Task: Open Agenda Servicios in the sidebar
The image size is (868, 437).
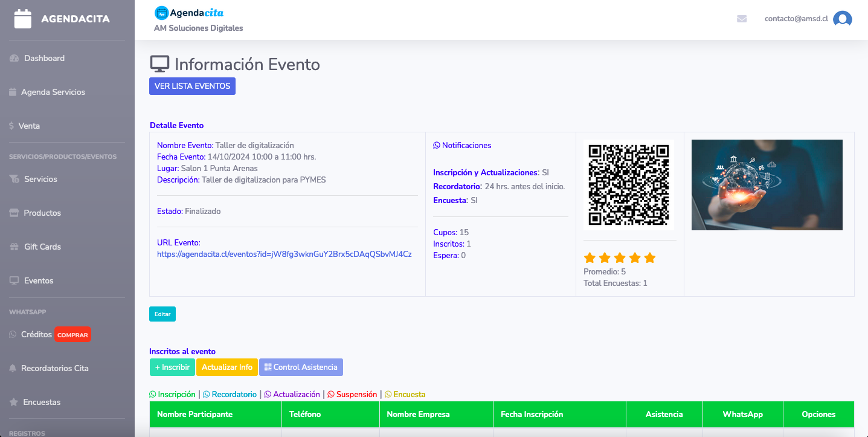Action: 53,92
